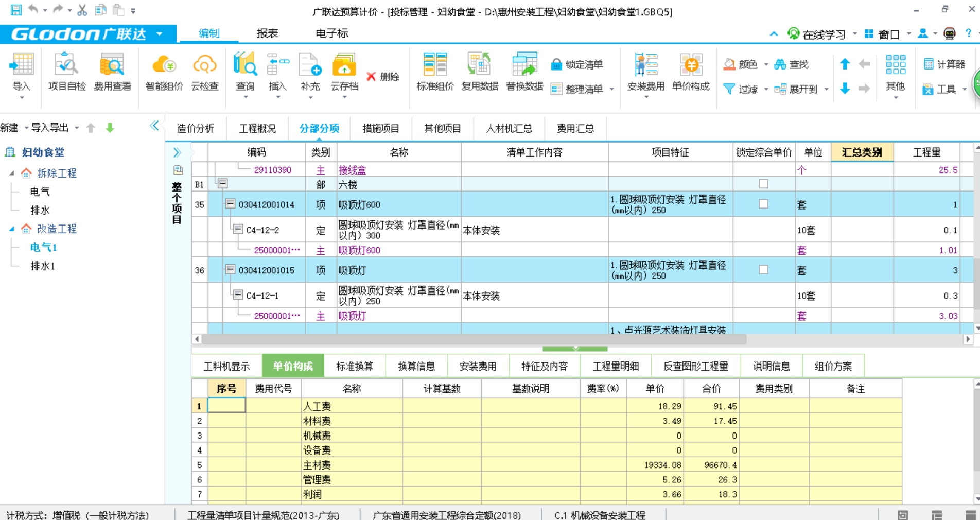Screen dimensions: 980x520
Task: Open 展开到 expand-to dropdown
Action: pos(826,89)
